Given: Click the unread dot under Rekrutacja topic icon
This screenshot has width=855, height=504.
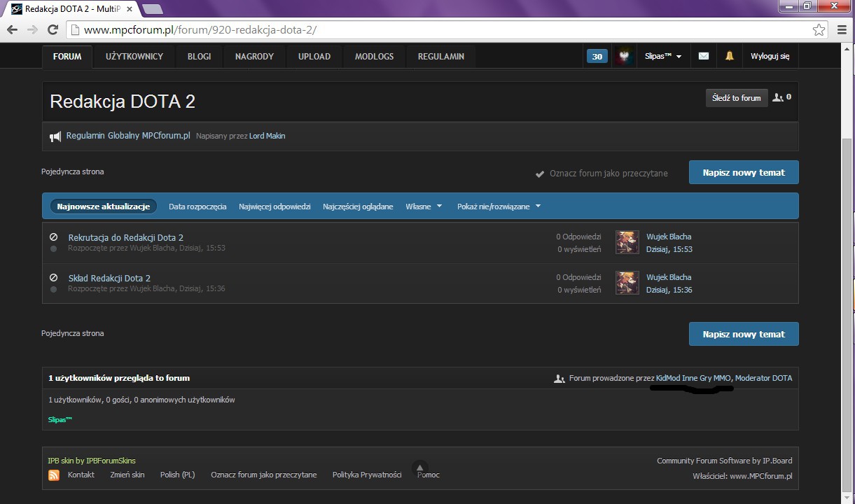Looking at the screenshot, I should [53, 249].
